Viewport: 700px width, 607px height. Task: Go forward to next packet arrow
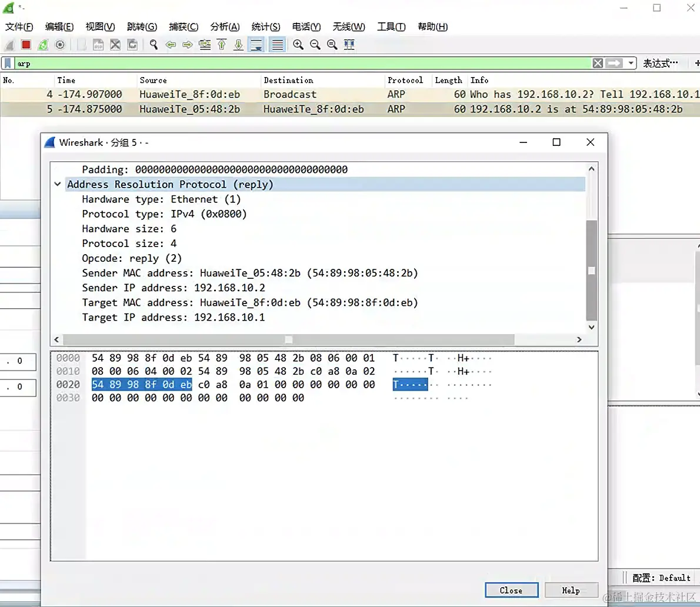tap(188, 45)
